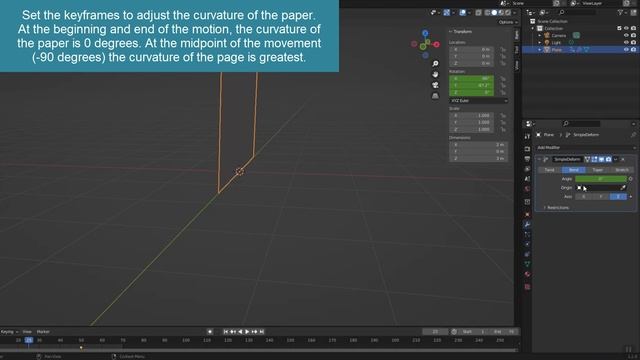Set the deform axis to Y
The width and height of the screenshot is (640, 360).
click(x=601, y=197)
